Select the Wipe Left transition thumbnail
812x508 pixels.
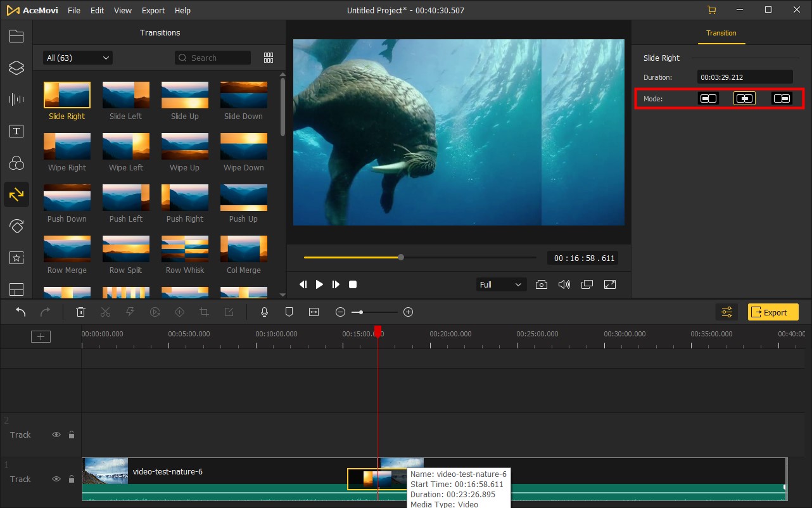[x=126, y=146]
